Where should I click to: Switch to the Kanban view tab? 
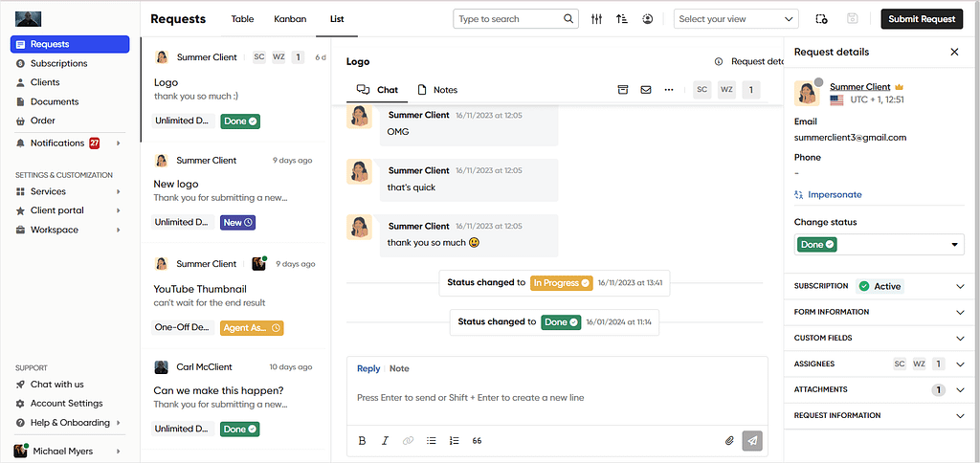point(290,19)
